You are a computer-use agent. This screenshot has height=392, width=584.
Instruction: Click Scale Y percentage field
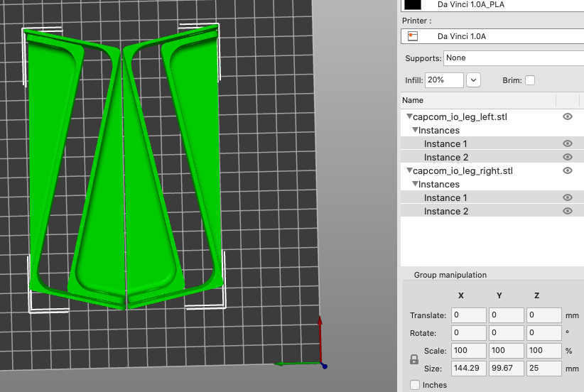click(x=506, y=350)
